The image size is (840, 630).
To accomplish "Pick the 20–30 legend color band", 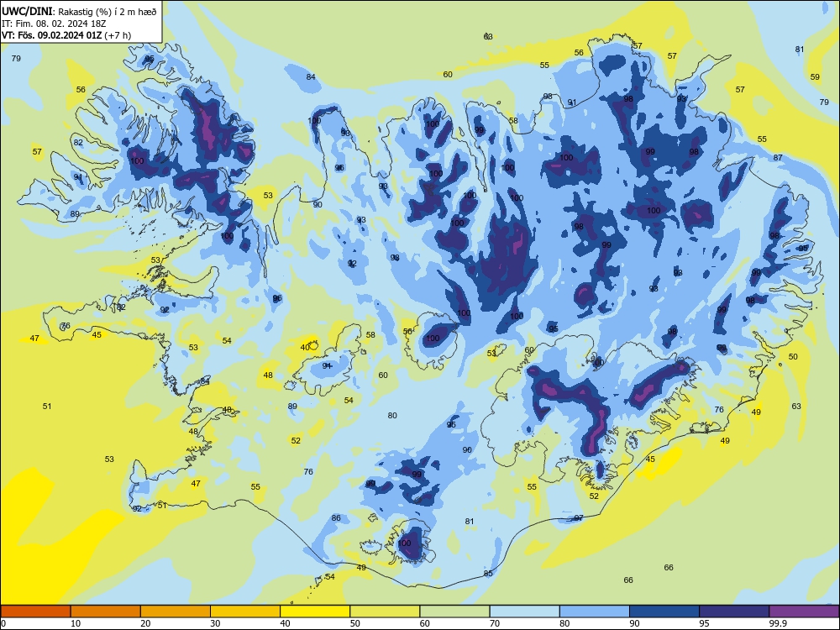I will pyautogui.click(x=176, y=612).
